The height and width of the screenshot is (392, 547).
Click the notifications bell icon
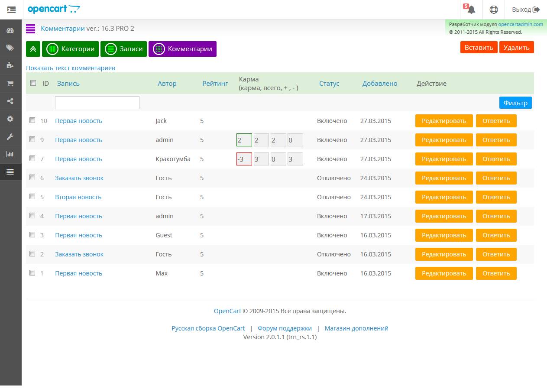471,10
